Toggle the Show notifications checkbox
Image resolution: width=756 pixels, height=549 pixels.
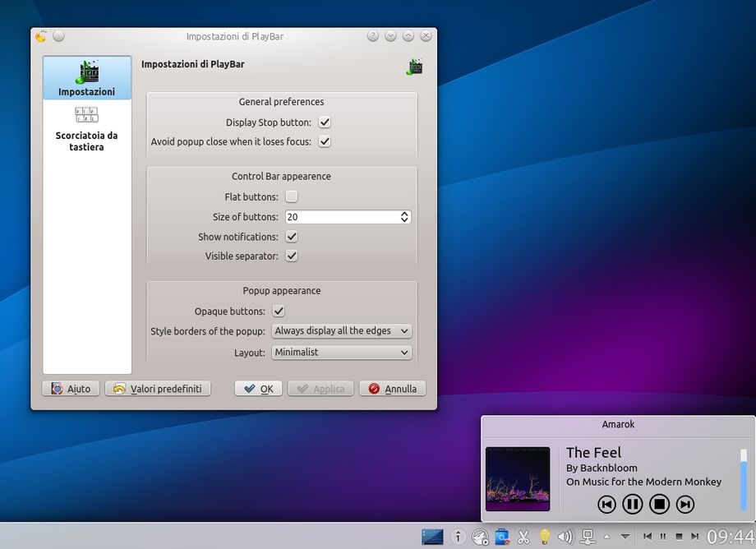[292, 237]
